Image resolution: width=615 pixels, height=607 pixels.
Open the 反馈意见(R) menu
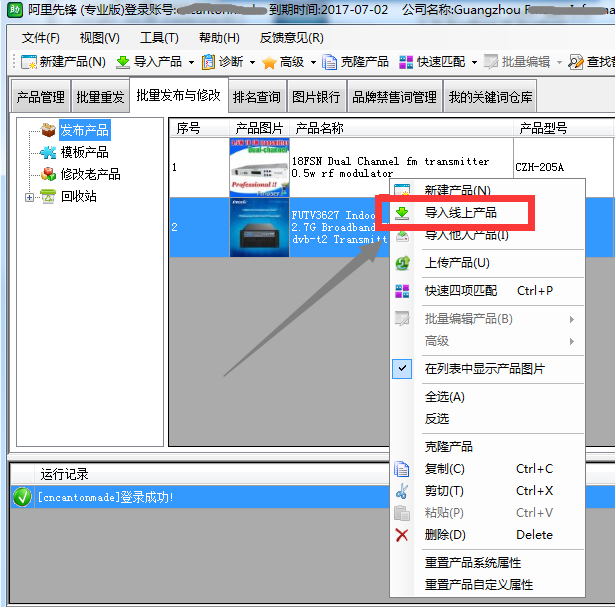[291, 38]
